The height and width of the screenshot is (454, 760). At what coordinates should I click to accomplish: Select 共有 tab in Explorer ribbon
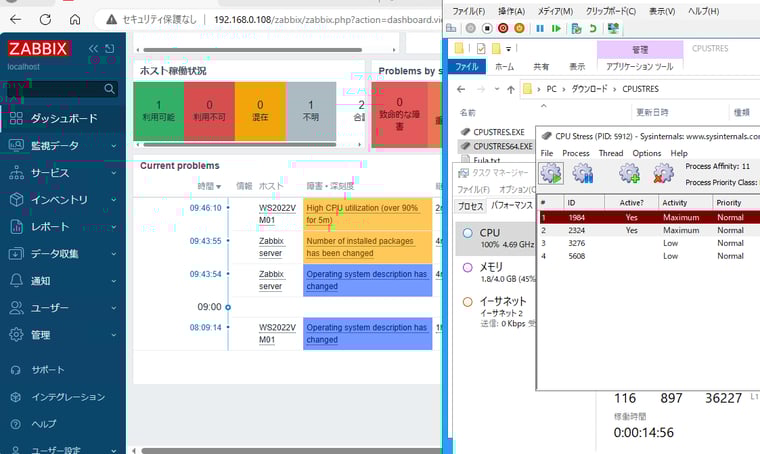pos(541,67)
